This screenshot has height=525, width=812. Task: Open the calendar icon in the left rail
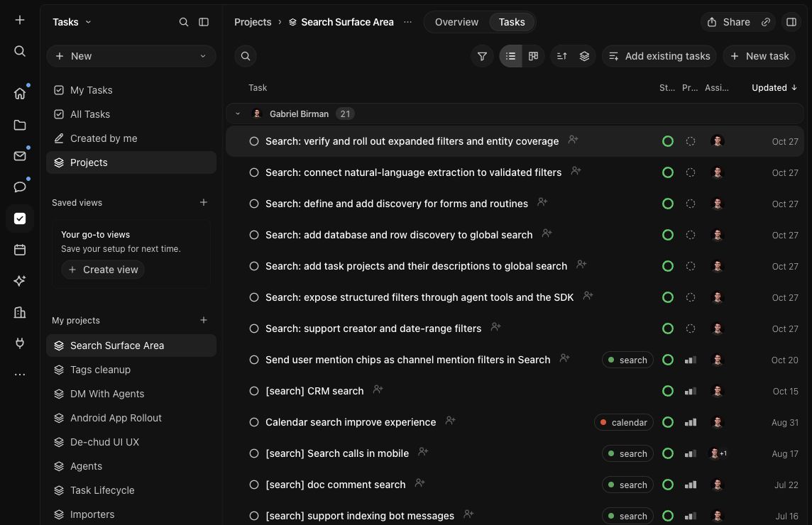20,250
